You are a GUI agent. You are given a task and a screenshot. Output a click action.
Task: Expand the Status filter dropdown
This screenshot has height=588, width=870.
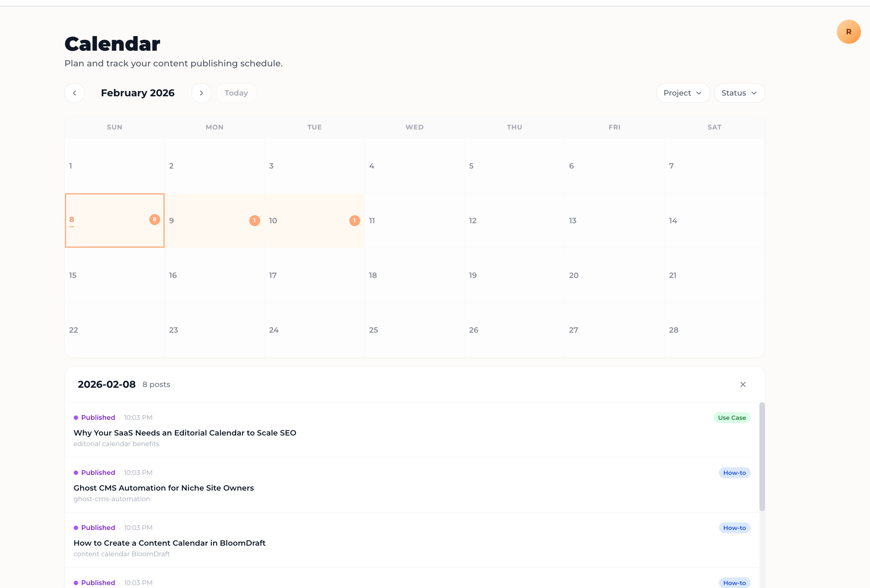point(739,93)
